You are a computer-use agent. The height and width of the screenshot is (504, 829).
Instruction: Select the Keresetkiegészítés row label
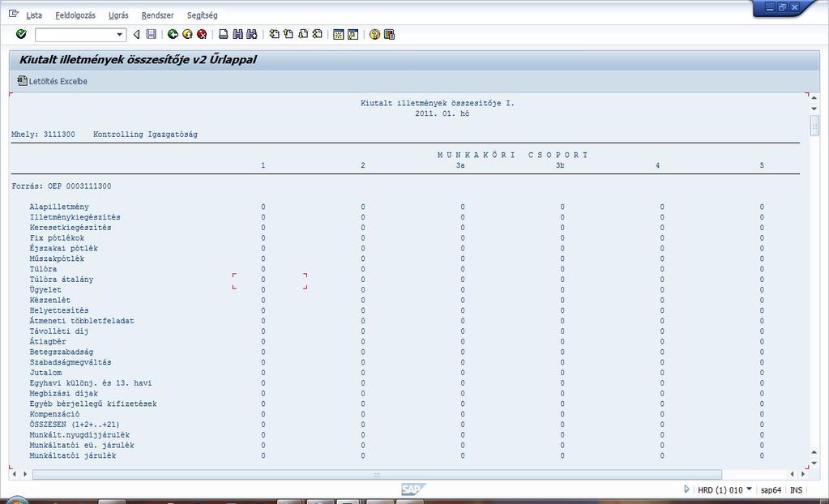(71, 228)
